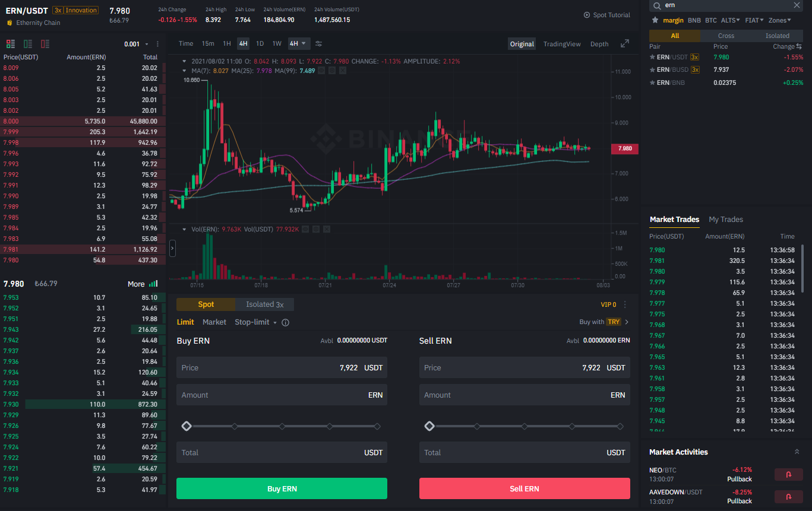Remove the MA indicator
812x511 pixels.
(342, 71)
